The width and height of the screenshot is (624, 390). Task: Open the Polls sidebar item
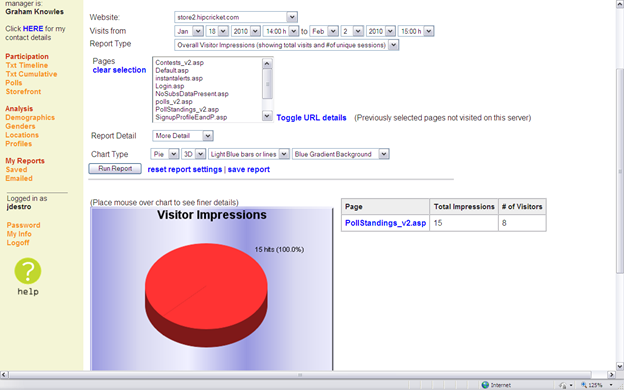pyautogui.click(x=14, y=83)
